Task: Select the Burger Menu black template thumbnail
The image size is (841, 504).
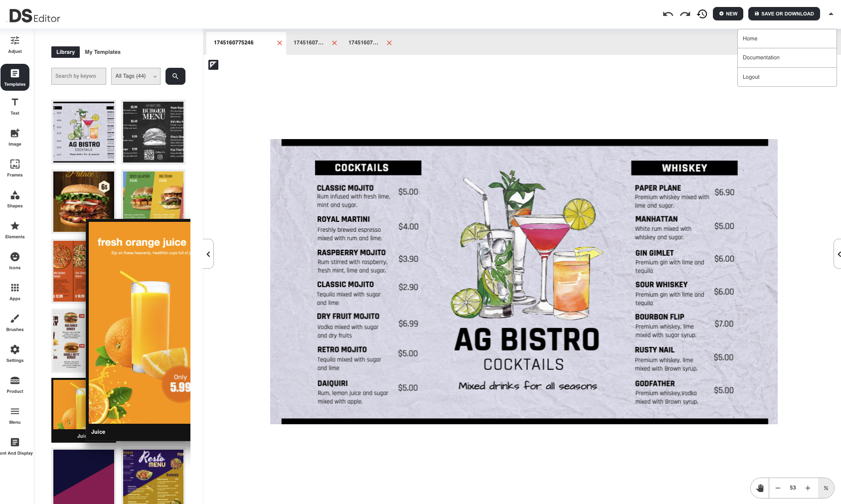Action: [x=154, y=132]
